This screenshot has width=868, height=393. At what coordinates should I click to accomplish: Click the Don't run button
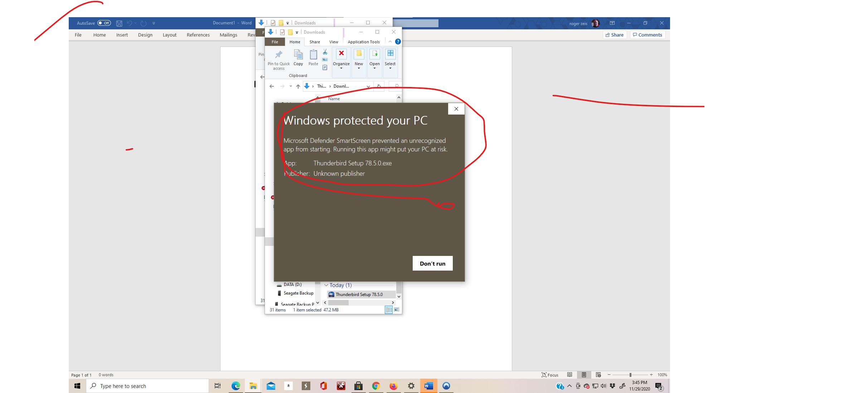click(x=432, y=263)
